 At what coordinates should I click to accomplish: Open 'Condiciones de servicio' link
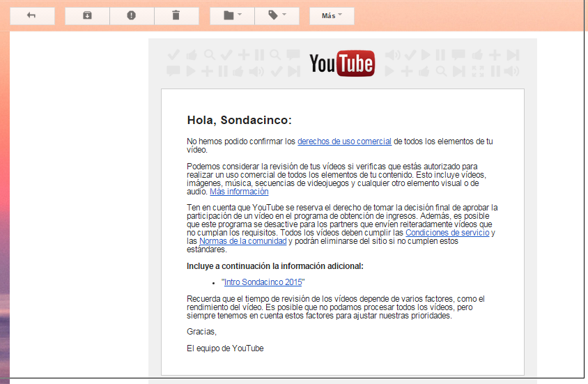447,233
